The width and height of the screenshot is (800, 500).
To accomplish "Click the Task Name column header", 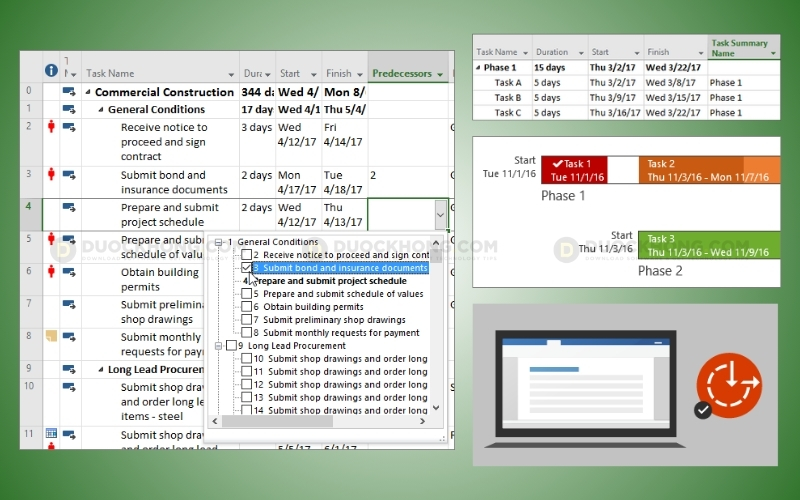I will [x=110, y=73].
